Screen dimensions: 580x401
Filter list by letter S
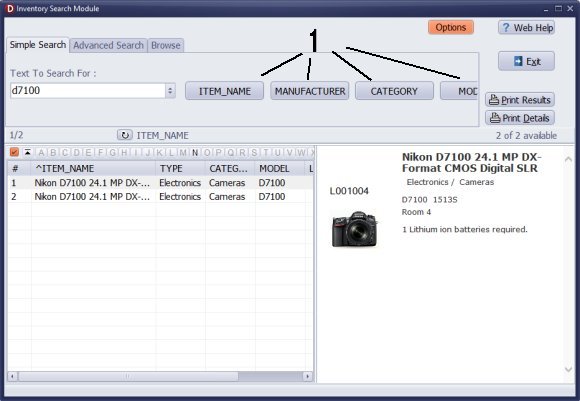click(254, 152)
